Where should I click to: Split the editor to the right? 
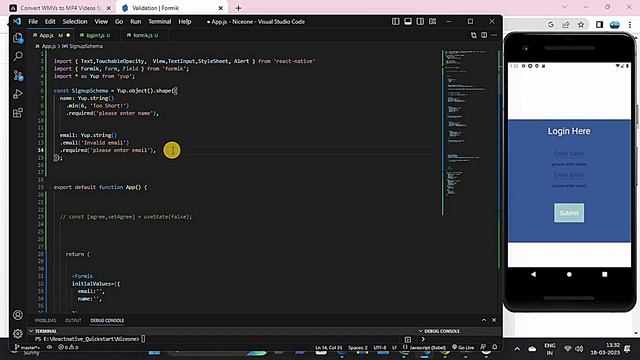pos(484,36)
